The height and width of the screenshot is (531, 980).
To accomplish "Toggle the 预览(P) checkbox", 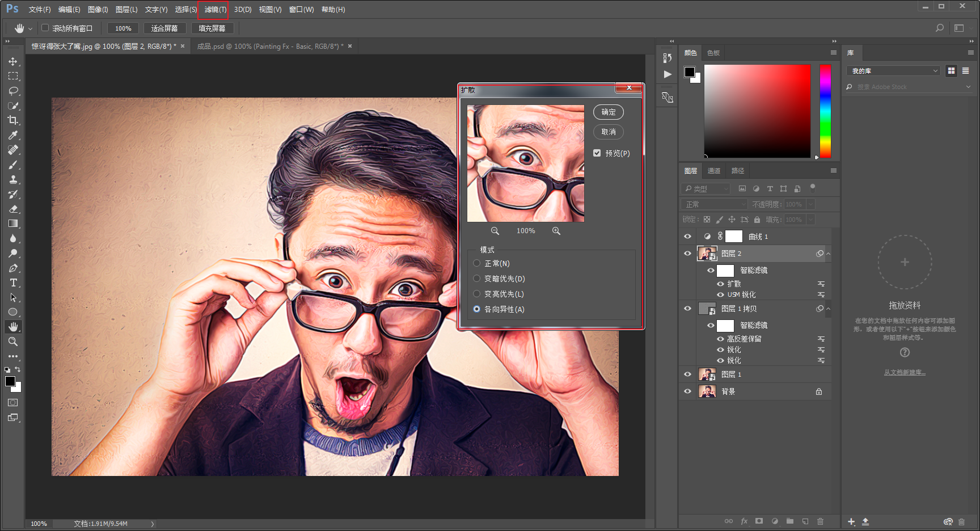I will (597, 153).
